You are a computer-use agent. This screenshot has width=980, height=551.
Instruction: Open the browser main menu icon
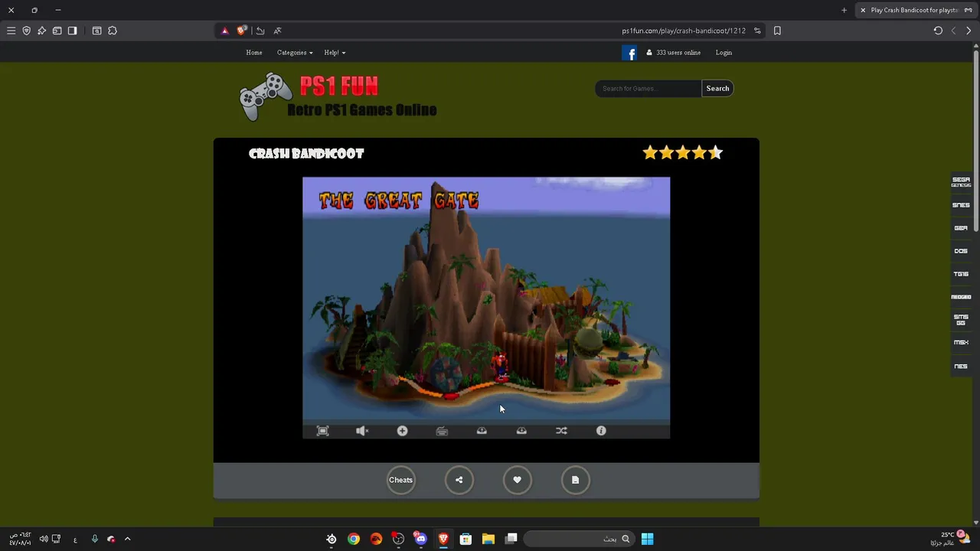point(11,31)
